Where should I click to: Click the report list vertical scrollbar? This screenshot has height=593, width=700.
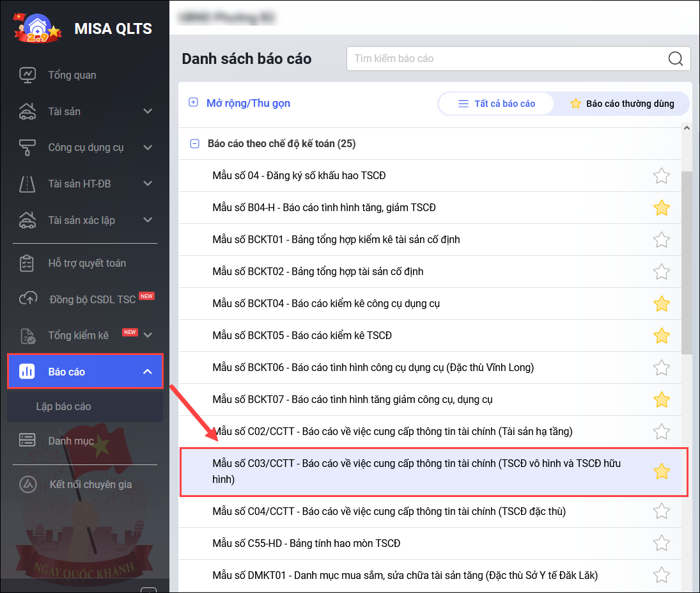tap(687, 263)
